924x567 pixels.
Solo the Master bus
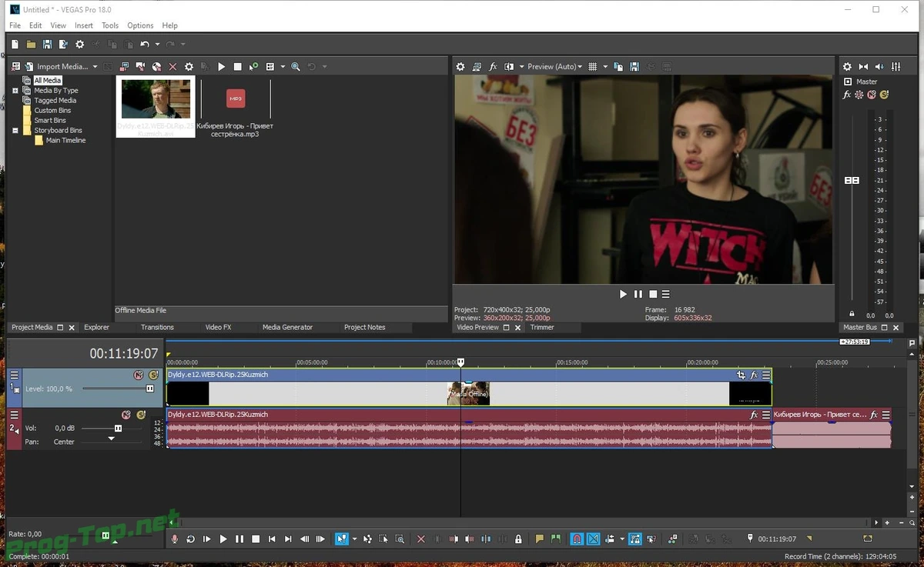884,95
